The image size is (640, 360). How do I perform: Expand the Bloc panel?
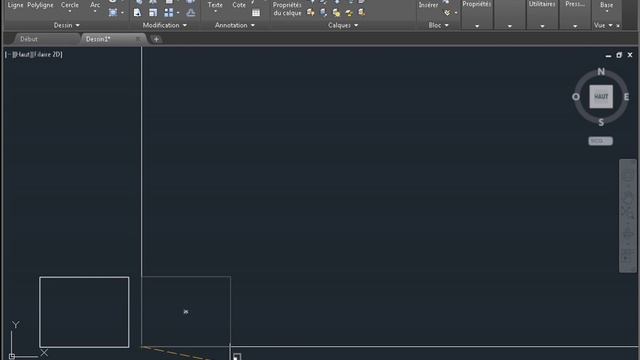[438, 25]
